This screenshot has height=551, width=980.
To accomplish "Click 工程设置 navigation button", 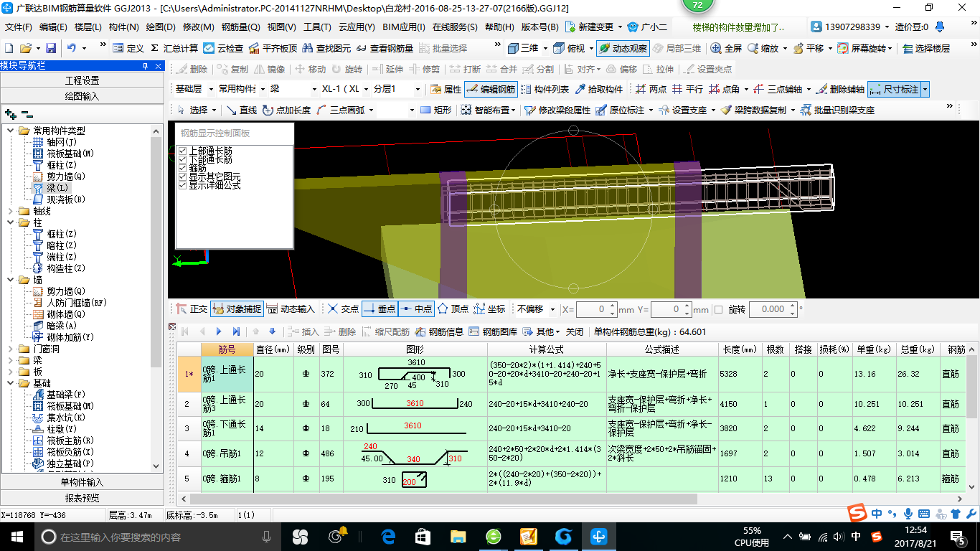I will coord(82,80).
